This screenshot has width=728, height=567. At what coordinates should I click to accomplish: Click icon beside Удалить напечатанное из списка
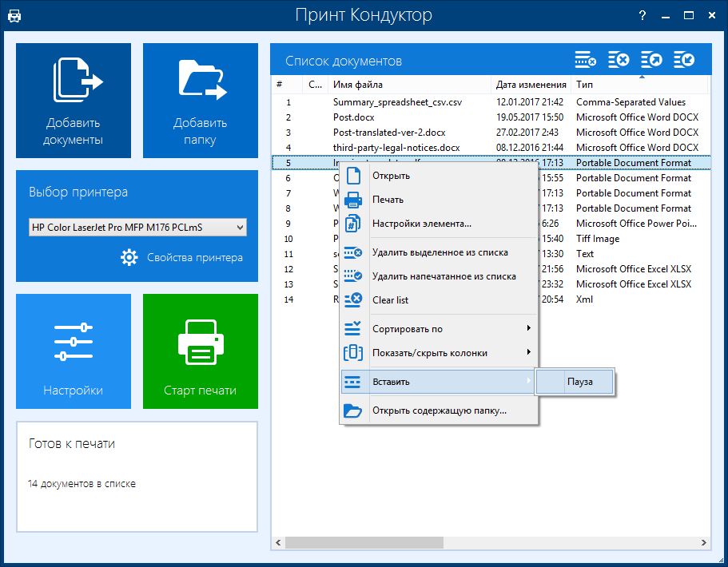tap(353, 276)
